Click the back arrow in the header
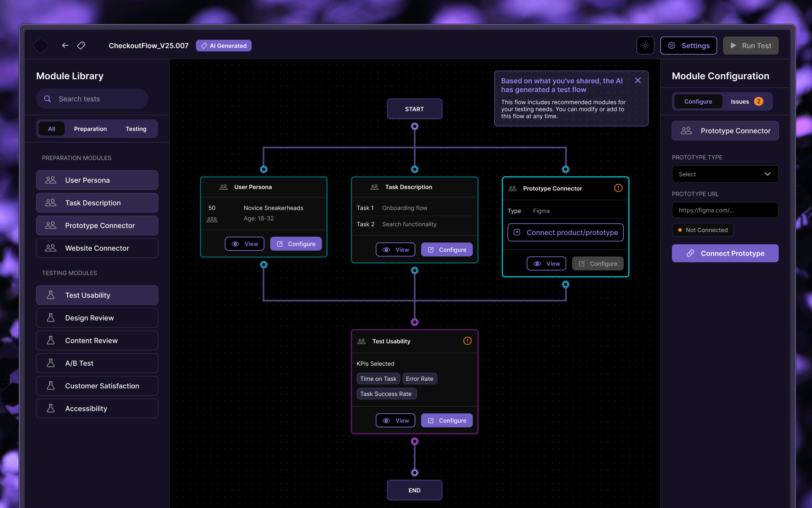This screenshot has height=508, width=812. click(x=65, y=45)
